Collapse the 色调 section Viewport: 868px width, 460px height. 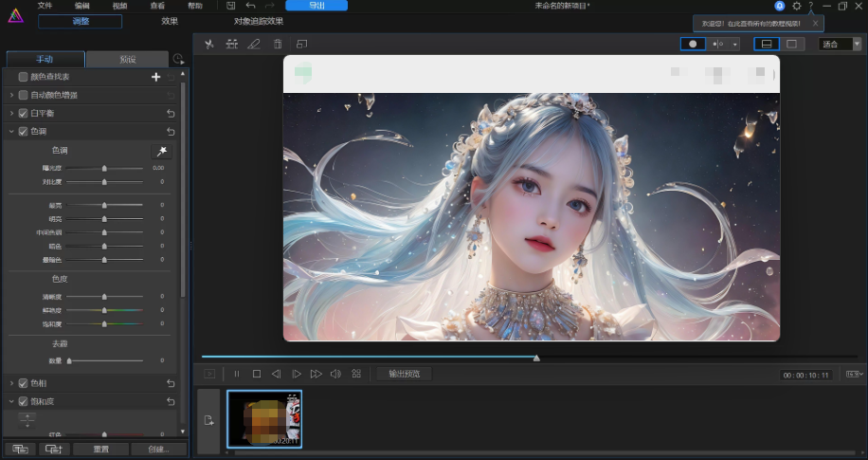point(11,131)
